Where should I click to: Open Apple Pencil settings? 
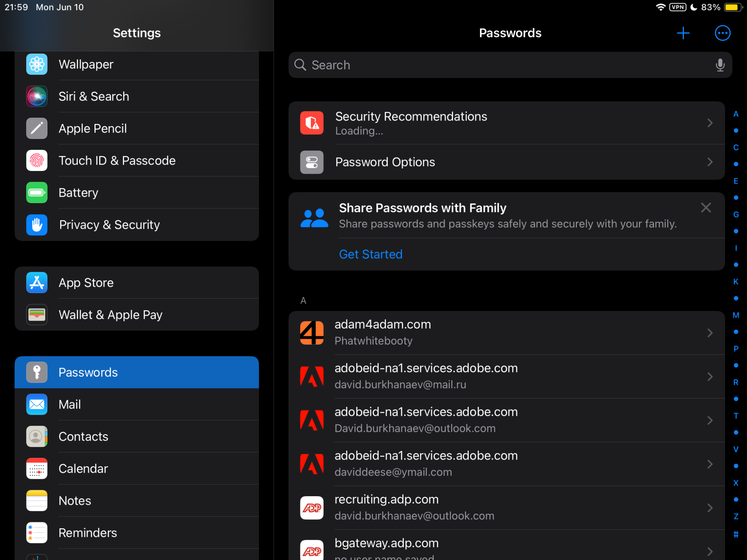tap(137, 128)
